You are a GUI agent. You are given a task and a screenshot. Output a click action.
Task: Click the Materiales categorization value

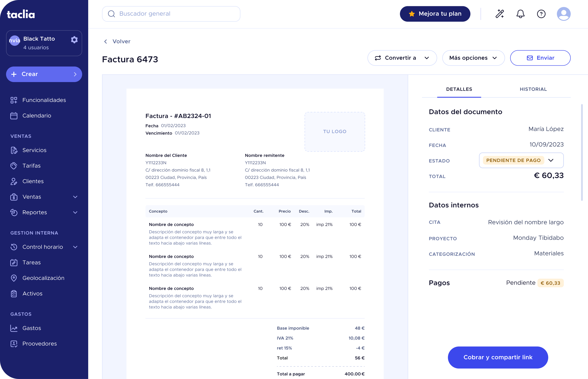(549, 253)
